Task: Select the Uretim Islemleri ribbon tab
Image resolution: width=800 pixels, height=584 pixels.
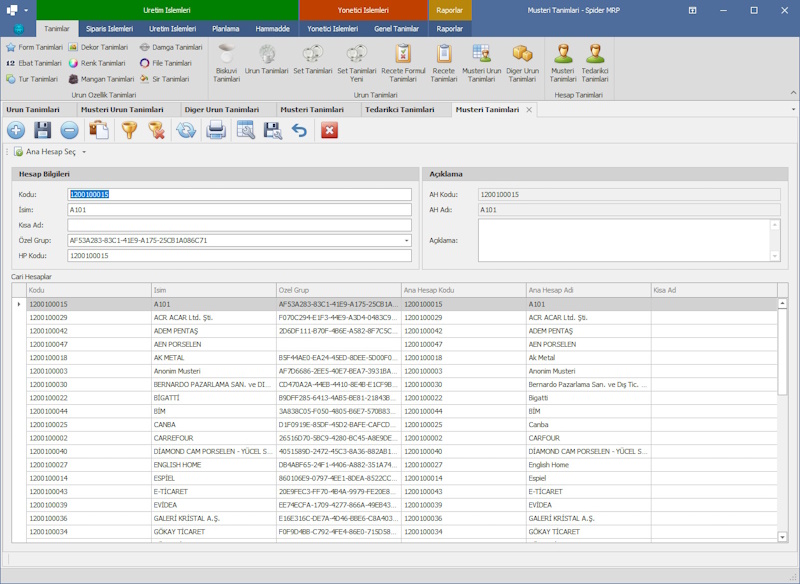Action: pyautogui.click(x=172, y=29)
